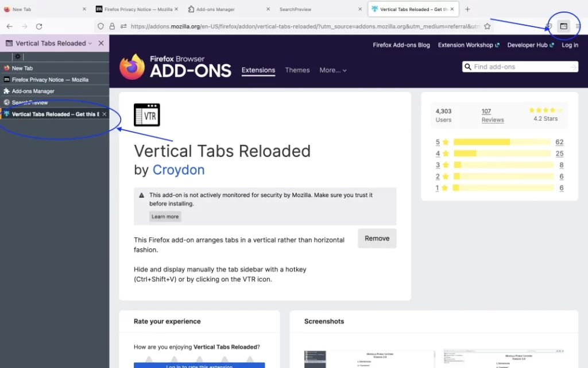Screen dimensions: 588x368
Task: Open the site permissions icon in address bar
Action: (123, 26)
